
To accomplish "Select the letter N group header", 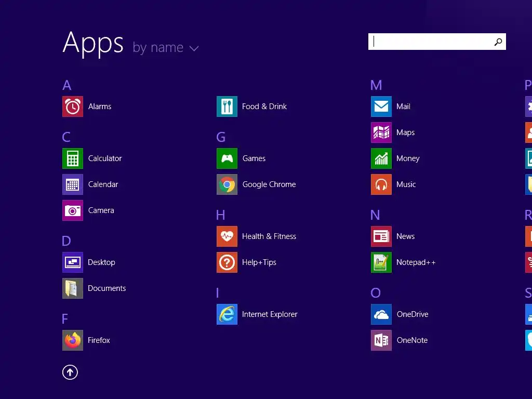I will pyautogui.click(x=375, y=215).
